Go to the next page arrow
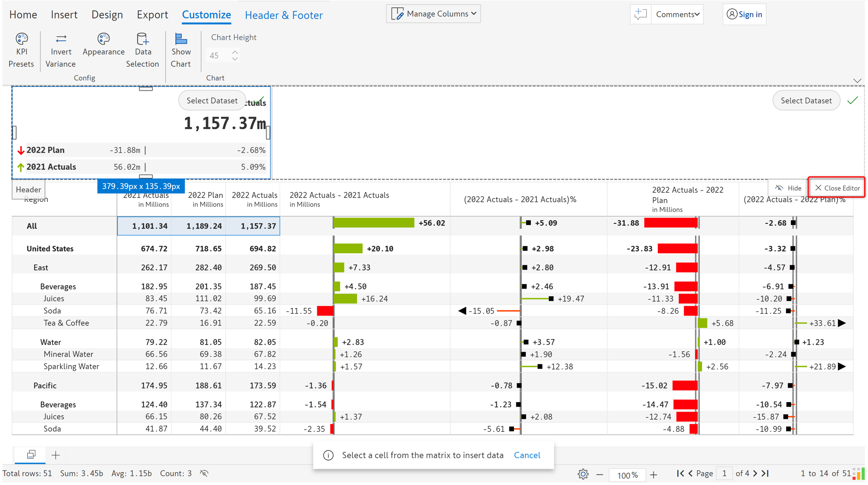Image resolution: width=868 pixels, height=485 pixels. pos(755,473)
